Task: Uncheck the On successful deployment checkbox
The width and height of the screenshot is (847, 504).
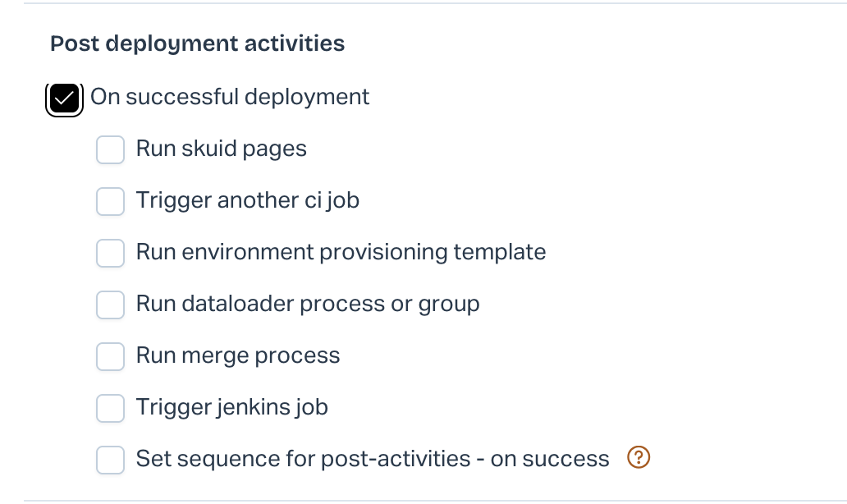Action: (64, 99)
